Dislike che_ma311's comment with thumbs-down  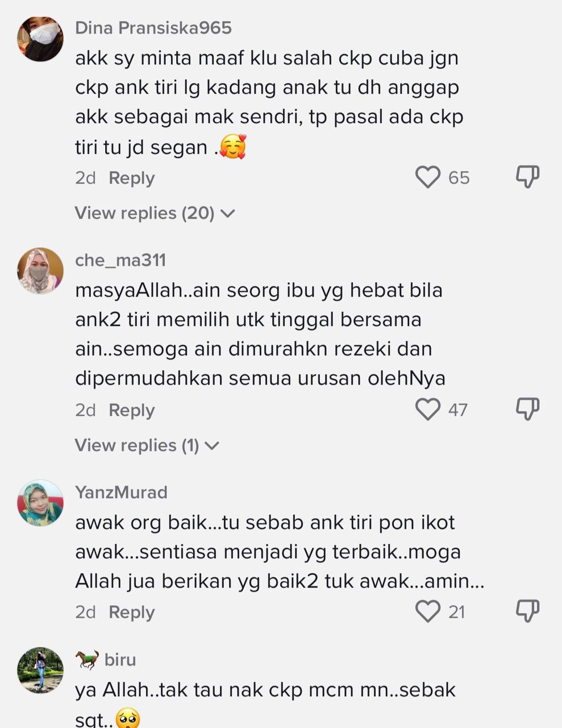527,409
